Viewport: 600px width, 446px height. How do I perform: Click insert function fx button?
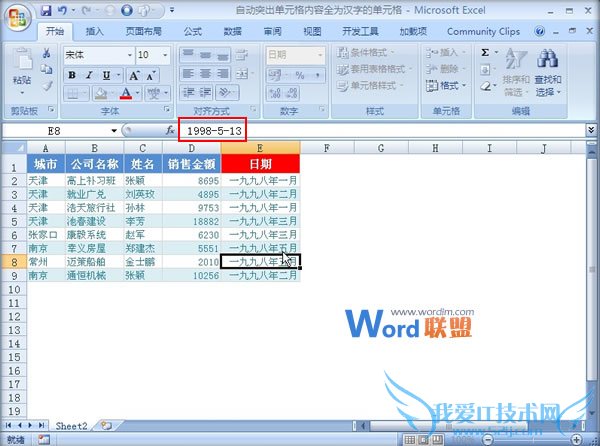(x=170, y=131)
